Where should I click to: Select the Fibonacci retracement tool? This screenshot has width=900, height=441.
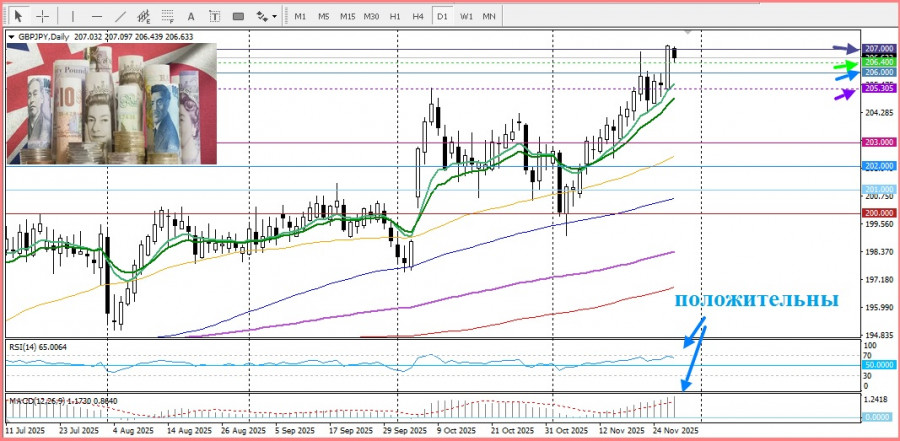168,16
